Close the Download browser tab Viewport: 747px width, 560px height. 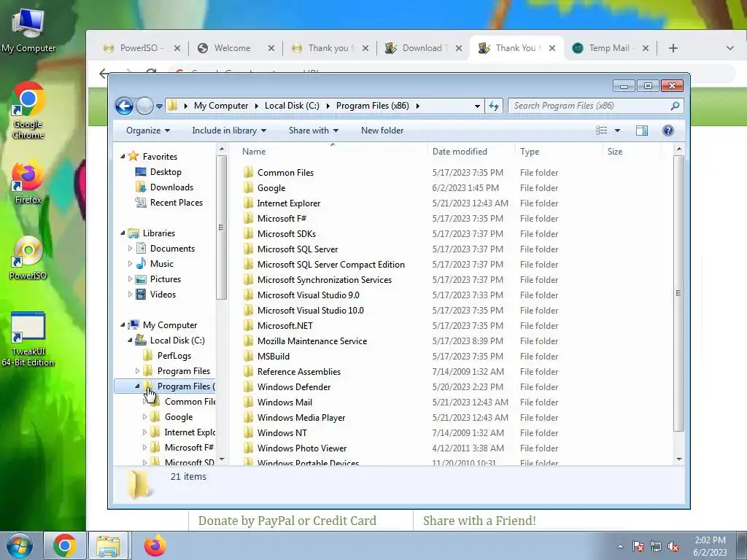click(458, 48)
